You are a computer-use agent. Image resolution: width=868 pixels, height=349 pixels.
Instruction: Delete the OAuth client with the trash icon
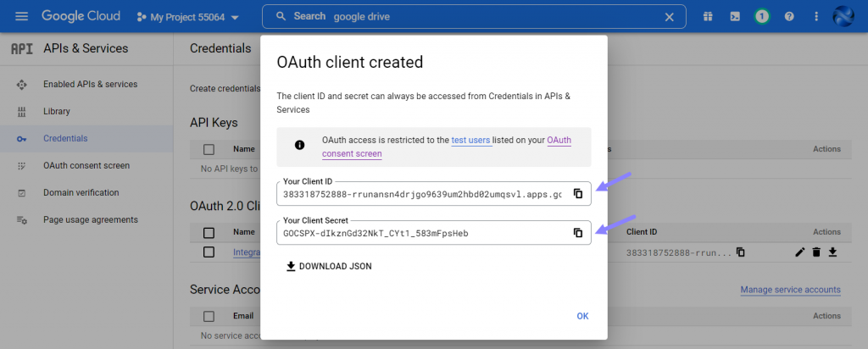(x=816, y=252)
